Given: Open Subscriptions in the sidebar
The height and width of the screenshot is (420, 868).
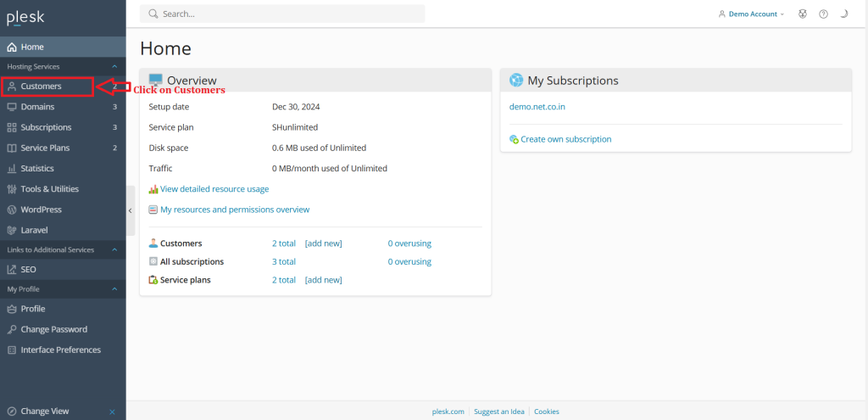Looking at the screenshot, I should coord(63,127).
